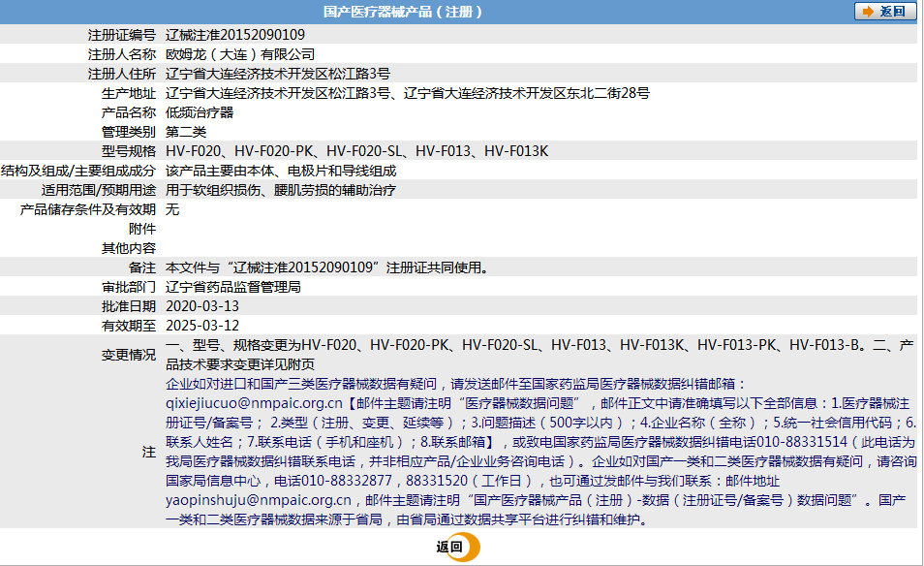Click the label 审批部门
Screen dimensions: 924x566
(129, 287)
